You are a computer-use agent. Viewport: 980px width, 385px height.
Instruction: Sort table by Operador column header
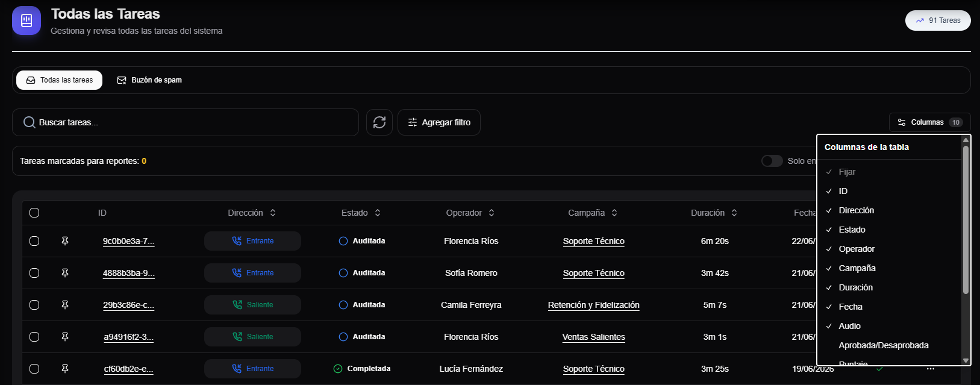[470, 213]
